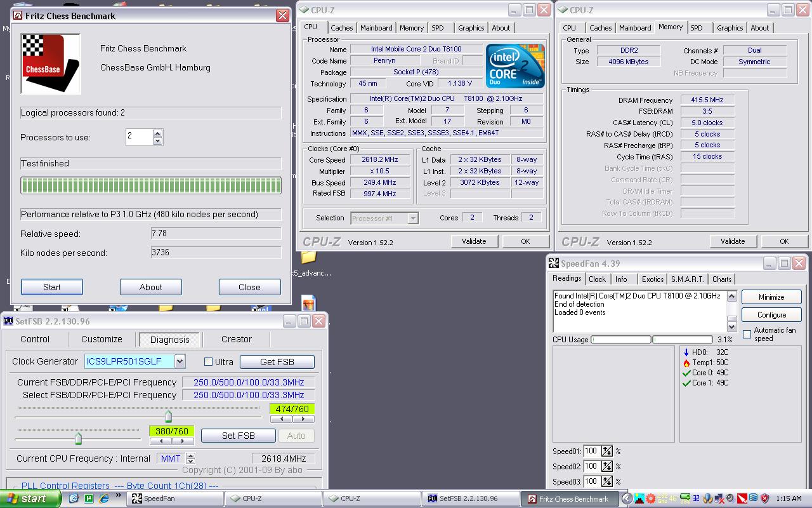
Task: Click the green H quick launch icon
Action: 89,498
